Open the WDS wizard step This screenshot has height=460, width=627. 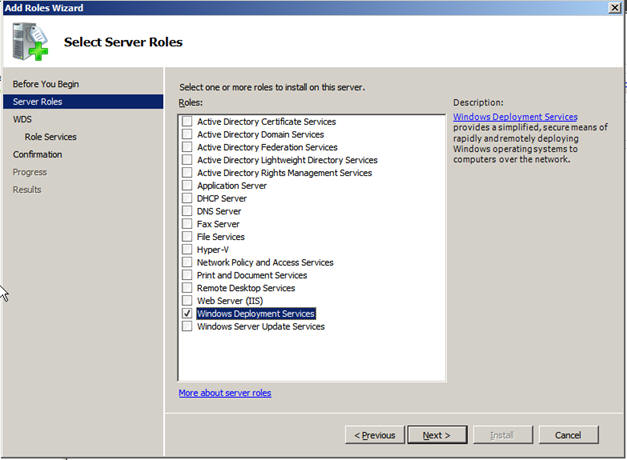point(22,119)
